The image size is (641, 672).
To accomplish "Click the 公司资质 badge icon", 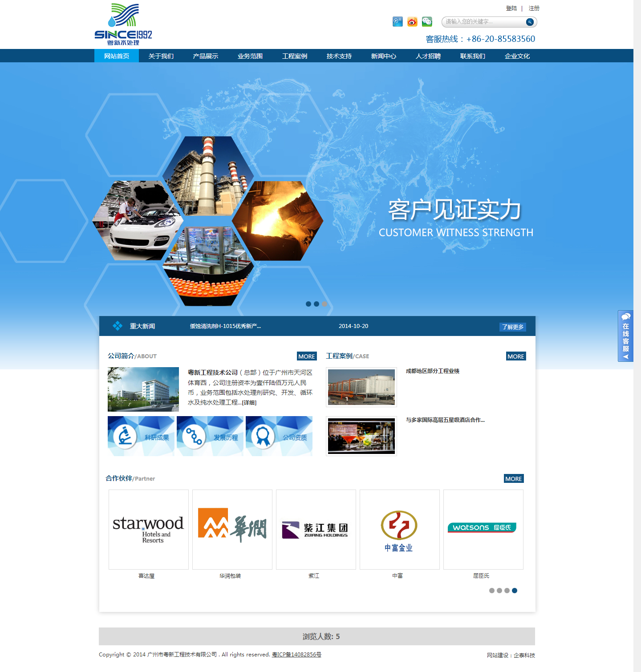I will click(263, 435).
